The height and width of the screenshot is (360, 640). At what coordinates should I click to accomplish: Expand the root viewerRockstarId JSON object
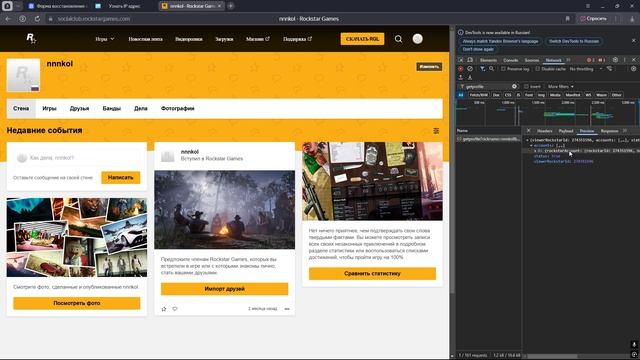[x=527, y=140]
